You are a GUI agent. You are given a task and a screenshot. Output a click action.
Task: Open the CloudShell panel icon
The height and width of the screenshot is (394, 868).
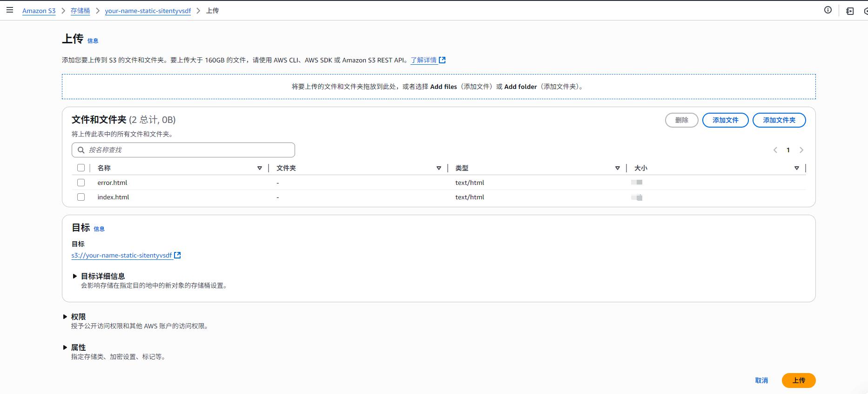tap(850, 11)
